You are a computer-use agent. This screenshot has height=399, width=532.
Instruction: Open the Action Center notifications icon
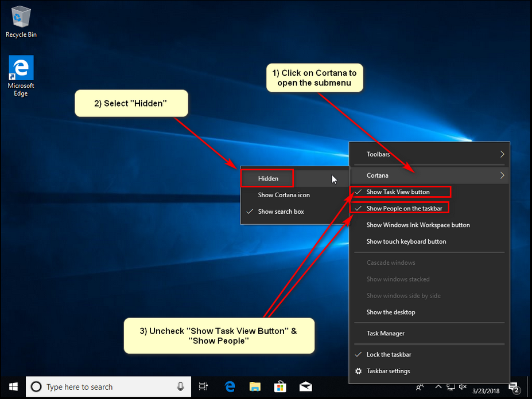coord(514,388)
